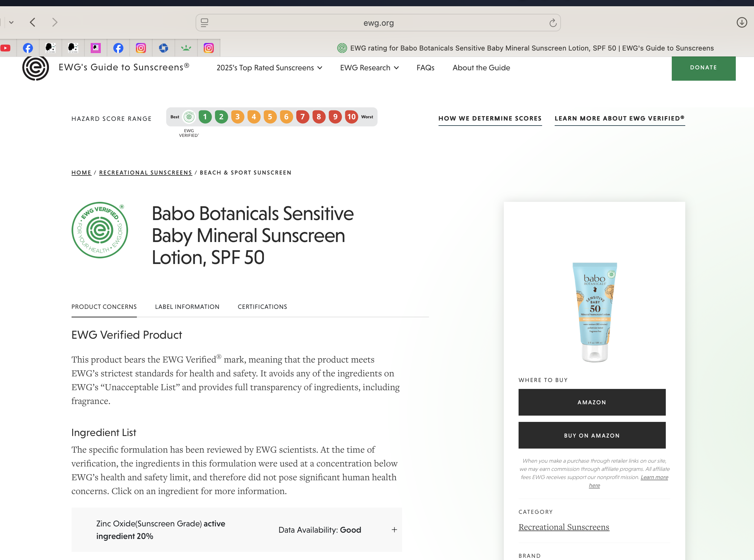Image resolution: width=754 pixels, height=560 pixels.
Task: Click the page settings icon in the address bar
Action: pyautogui.click(x=204, y=23)
